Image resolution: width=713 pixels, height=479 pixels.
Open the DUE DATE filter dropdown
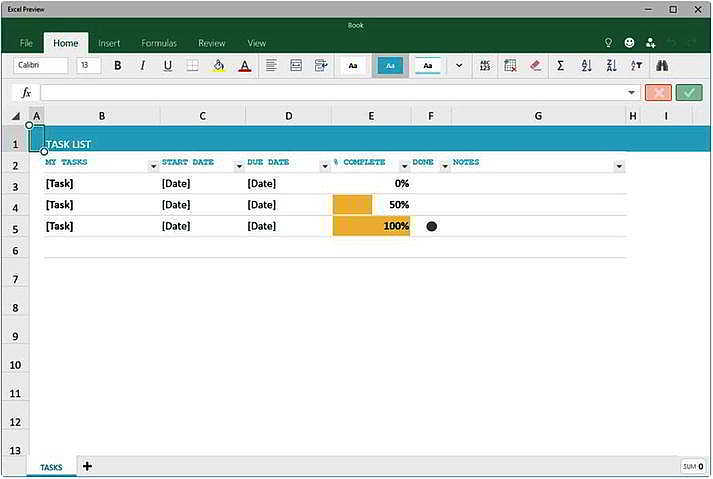click(325, 166)
